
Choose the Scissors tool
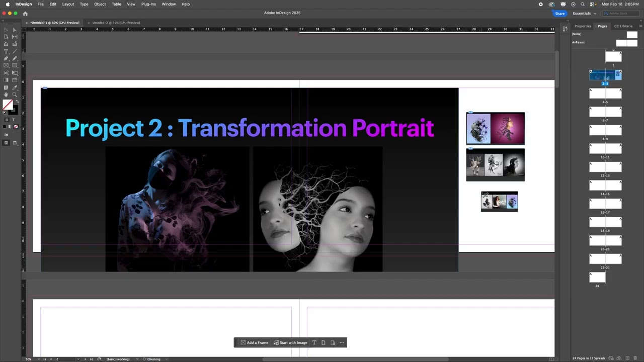6,72
